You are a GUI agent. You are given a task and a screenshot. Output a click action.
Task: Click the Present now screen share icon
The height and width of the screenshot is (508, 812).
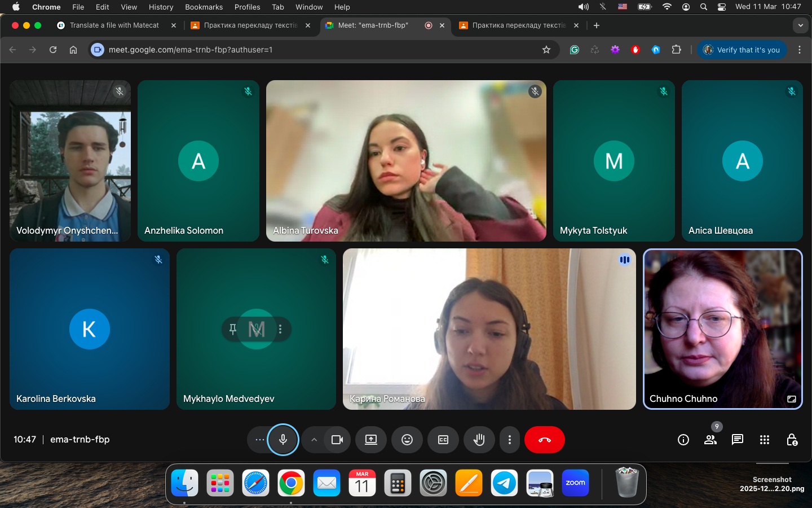370,440
